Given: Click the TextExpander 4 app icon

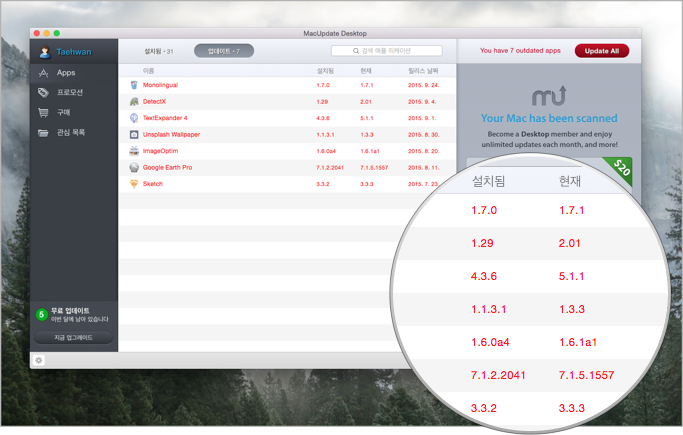Looking at the screenshot, I should pyautogui.click(x=134, y=118).
